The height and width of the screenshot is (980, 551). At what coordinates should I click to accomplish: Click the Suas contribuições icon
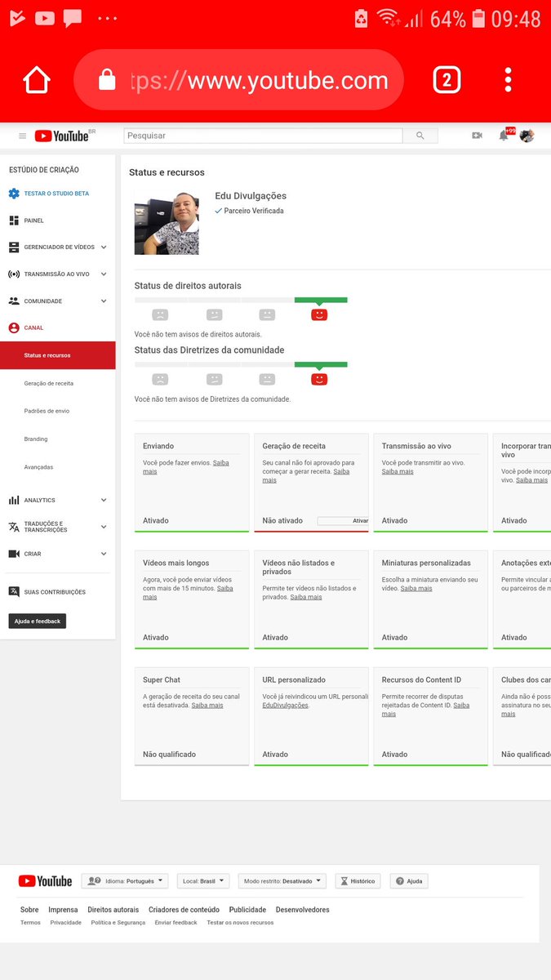point(14,591)
